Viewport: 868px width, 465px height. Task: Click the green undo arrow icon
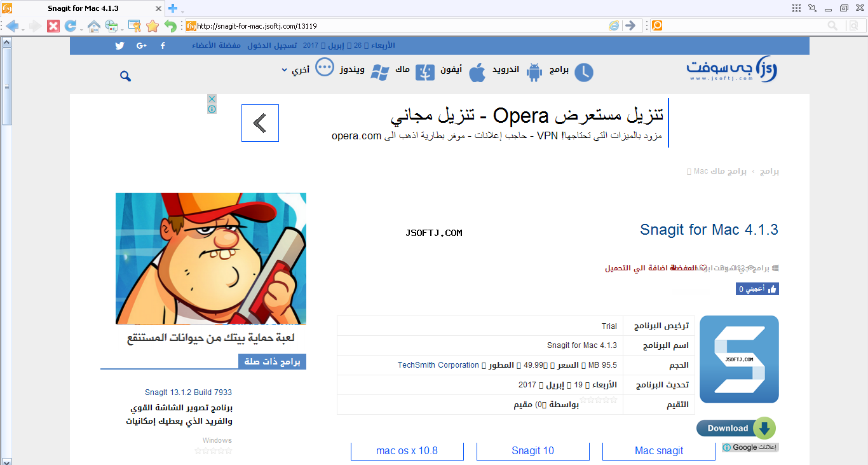(x=170, y=26)
